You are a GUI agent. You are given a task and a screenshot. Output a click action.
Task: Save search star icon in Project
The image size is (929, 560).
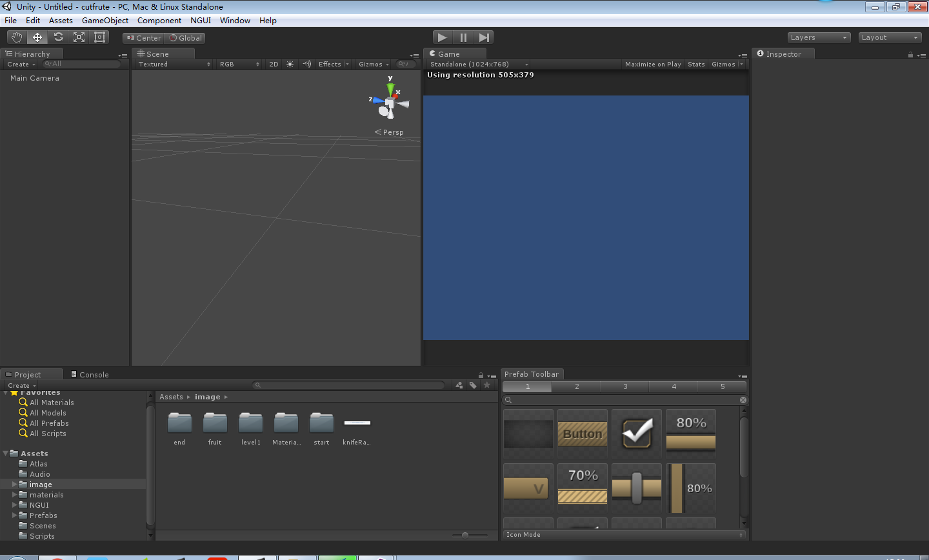tap(487, 385)
